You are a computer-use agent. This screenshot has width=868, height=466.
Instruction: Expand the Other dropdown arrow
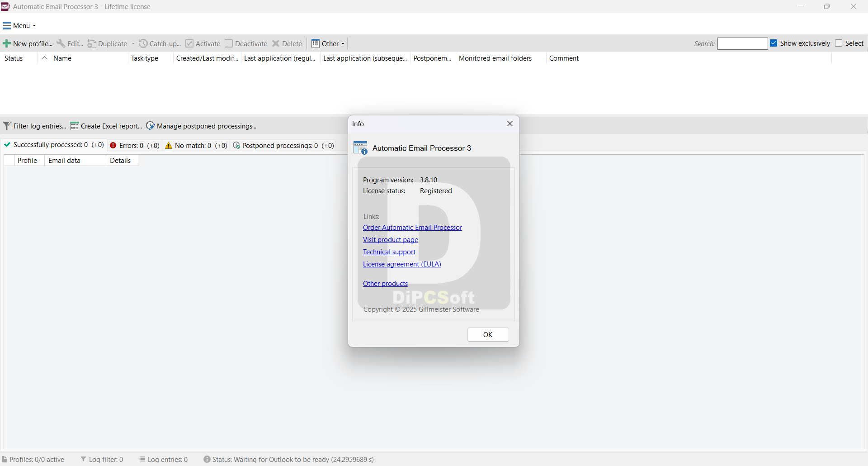343,44
